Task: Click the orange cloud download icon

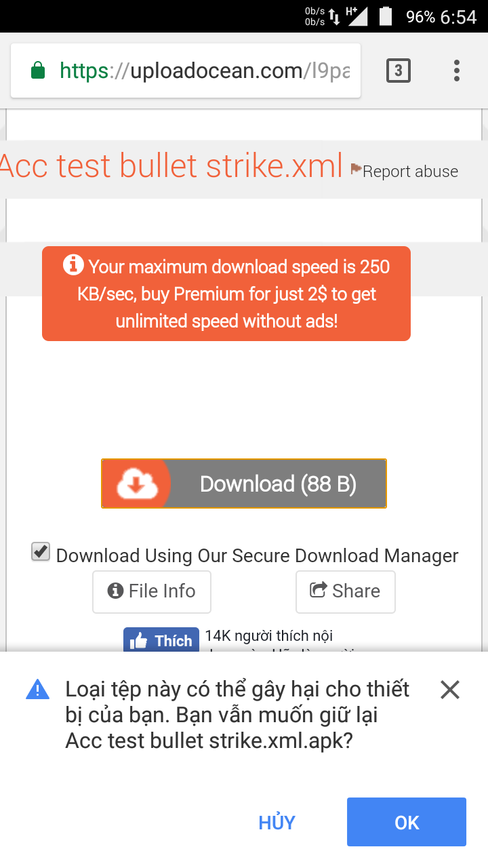Action: [x=137, y=484]
